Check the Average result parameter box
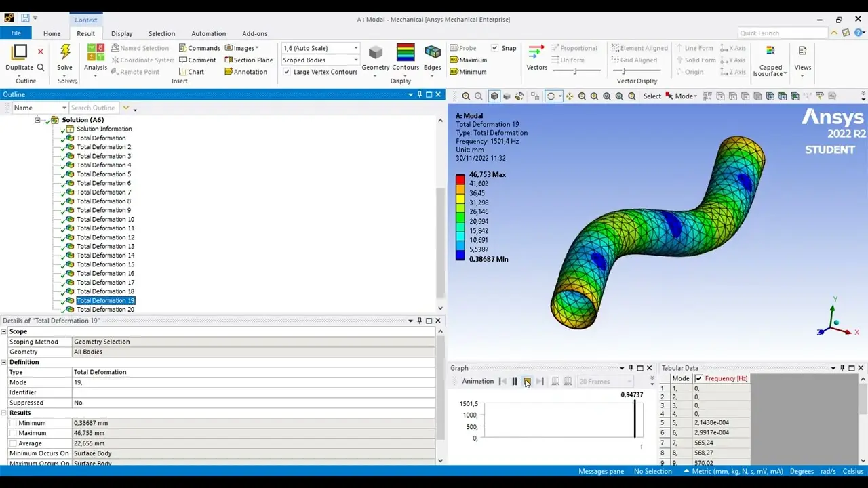Viewport: 868px width, 488px height. click(x=13, y=443)
